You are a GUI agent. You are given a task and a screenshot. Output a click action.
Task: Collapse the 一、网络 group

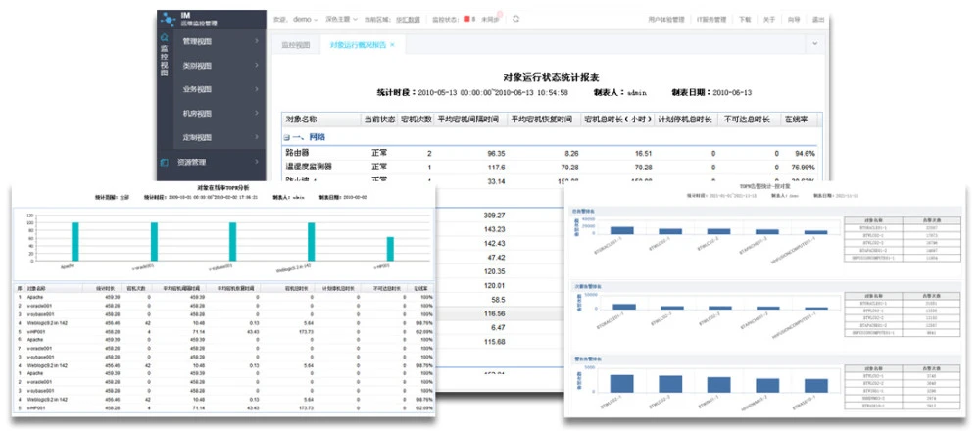tap(286, 137)
